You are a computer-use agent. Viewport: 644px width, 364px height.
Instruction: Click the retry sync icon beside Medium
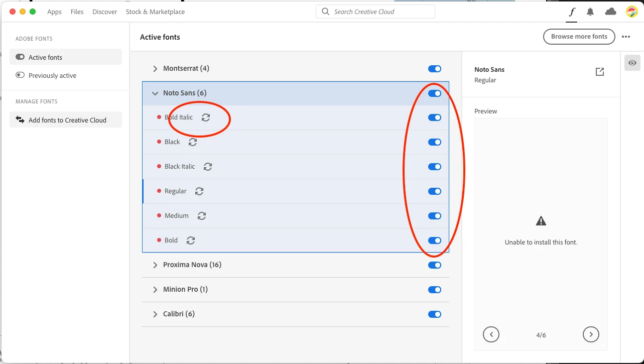pyautogui.click(x=202, y=216)
